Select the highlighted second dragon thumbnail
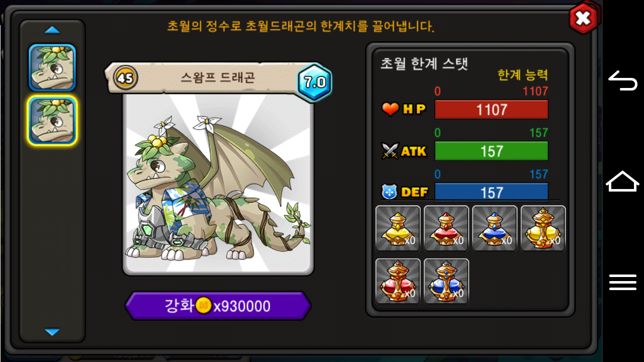The width and height of the screenshot is (644, 362). [x=52, y=121]
